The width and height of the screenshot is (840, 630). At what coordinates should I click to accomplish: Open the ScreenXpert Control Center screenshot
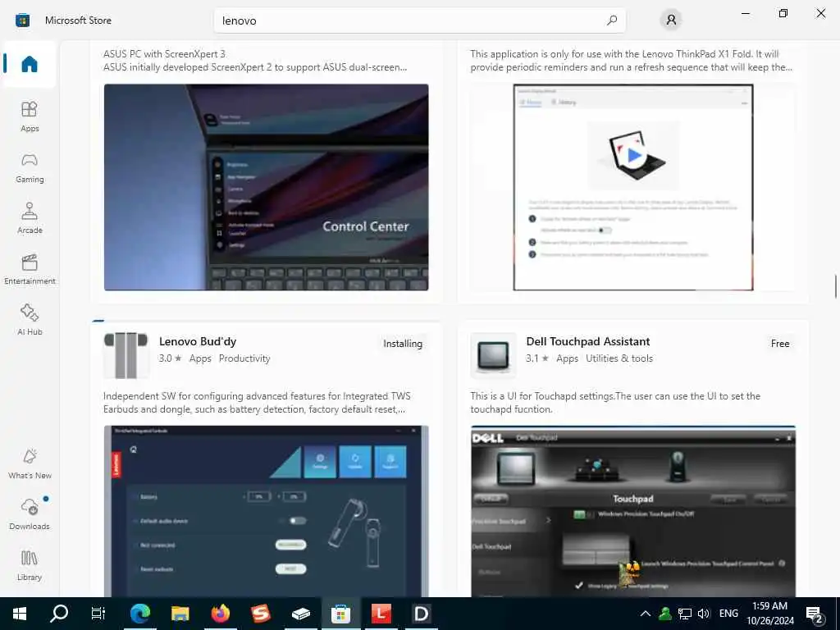(267, 187)
